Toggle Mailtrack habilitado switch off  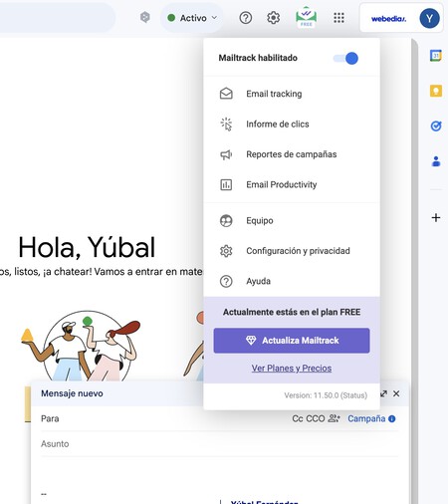click(x=345, y=59)
